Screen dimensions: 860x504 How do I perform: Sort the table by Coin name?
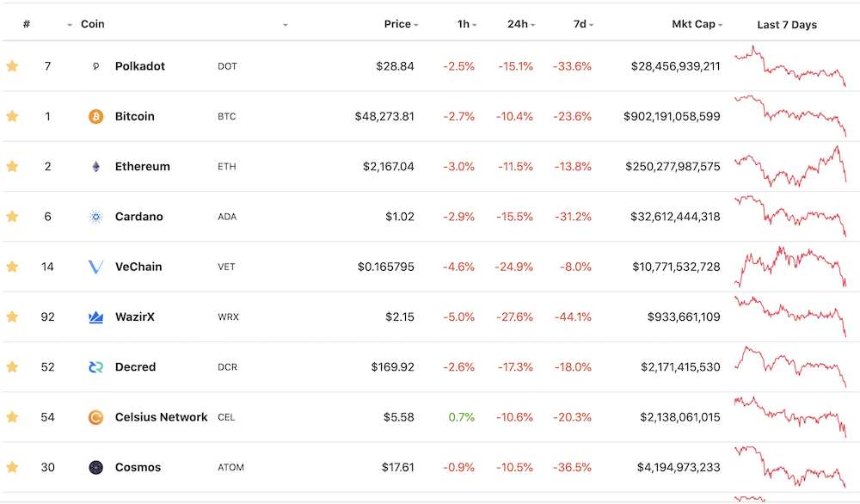93,24
